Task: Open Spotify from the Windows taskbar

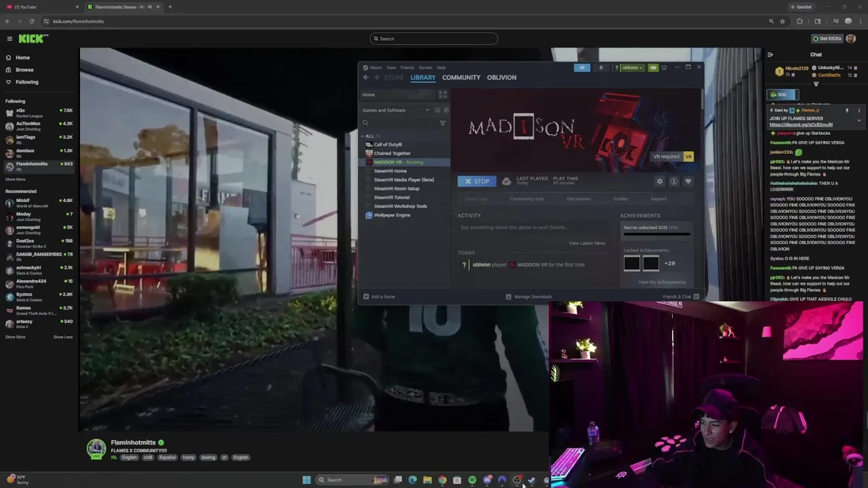Action: click(x=472, y=480)
